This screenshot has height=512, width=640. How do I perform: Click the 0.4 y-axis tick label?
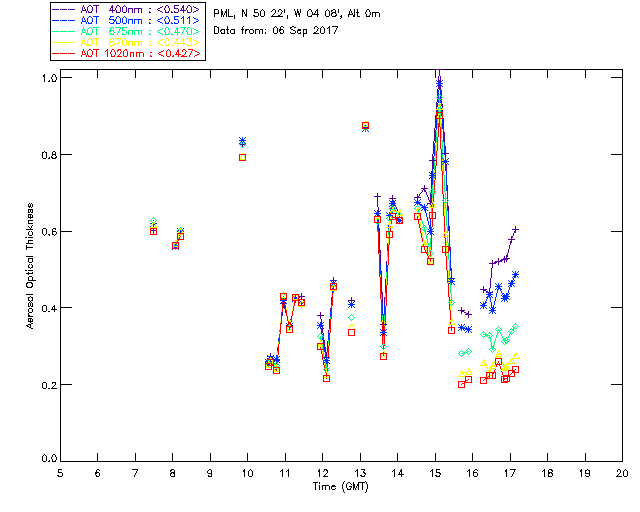point(49,308)
